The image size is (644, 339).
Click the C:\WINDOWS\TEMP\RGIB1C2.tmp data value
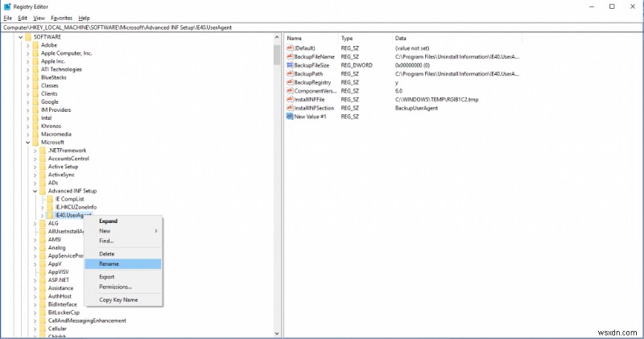tap(436, 99)
